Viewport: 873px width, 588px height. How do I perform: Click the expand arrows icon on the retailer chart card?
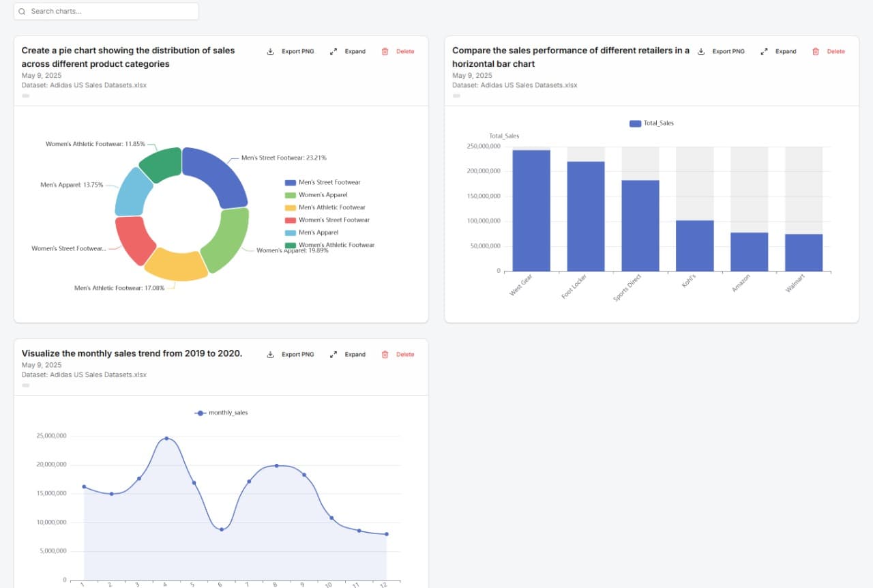[764, 50]
